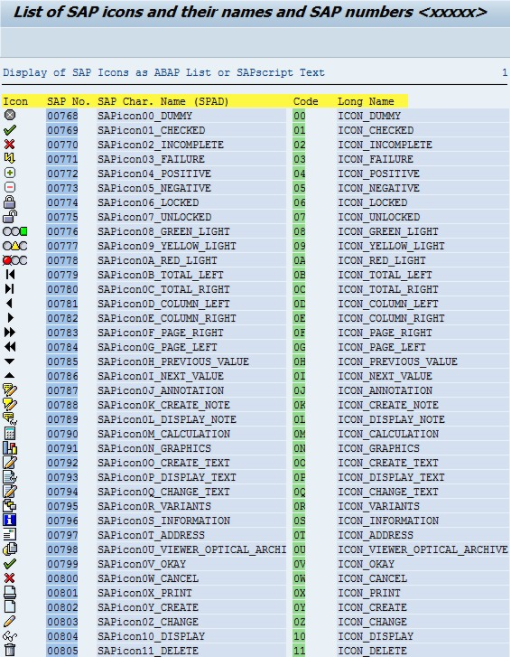Screen dimensions: 510x657
Task: Click the green checkmark icon beside SAPicon01_CHECKED
Action: pyautogui.click(x=10, y=130)
